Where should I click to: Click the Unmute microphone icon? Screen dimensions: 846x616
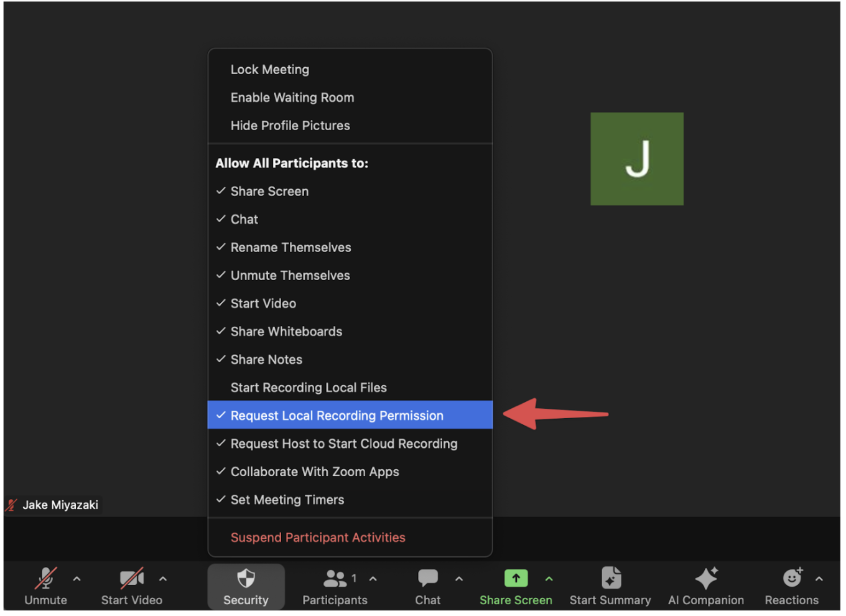click(x=45, y=579)
